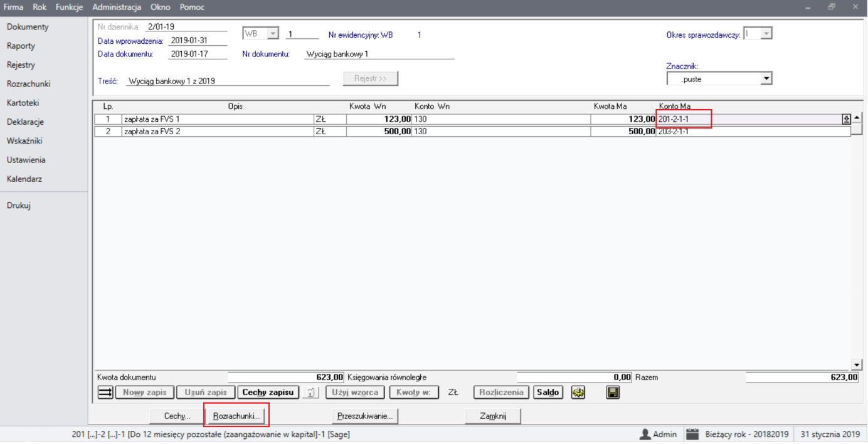
Task: Click the Cechy... button
Action: pos(177,416)
